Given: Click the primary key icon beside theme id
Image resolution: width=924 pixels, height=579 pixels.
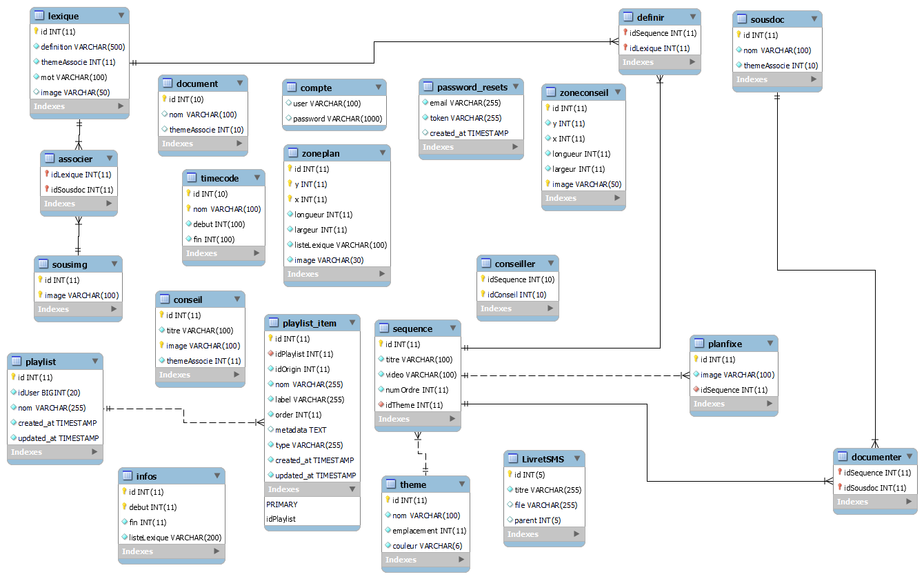Looking at the screenshot, I should (388, 500).
